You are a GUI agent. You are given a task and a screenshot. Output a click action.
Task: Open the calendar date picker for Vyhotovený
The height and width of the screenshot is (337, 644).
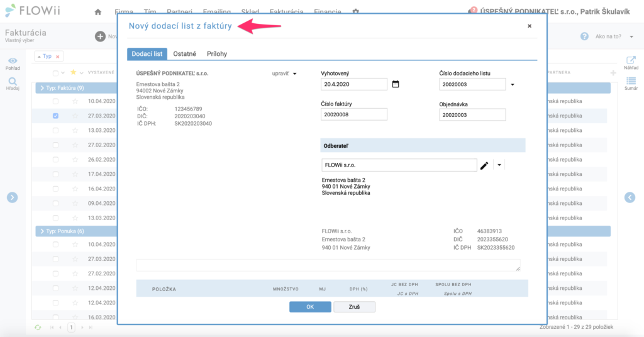[x=396, y=84]
